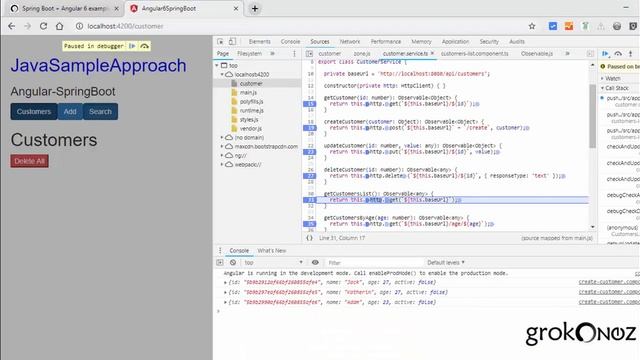
Task: Click the browser forward arrow
Action: tap(27, 26)
